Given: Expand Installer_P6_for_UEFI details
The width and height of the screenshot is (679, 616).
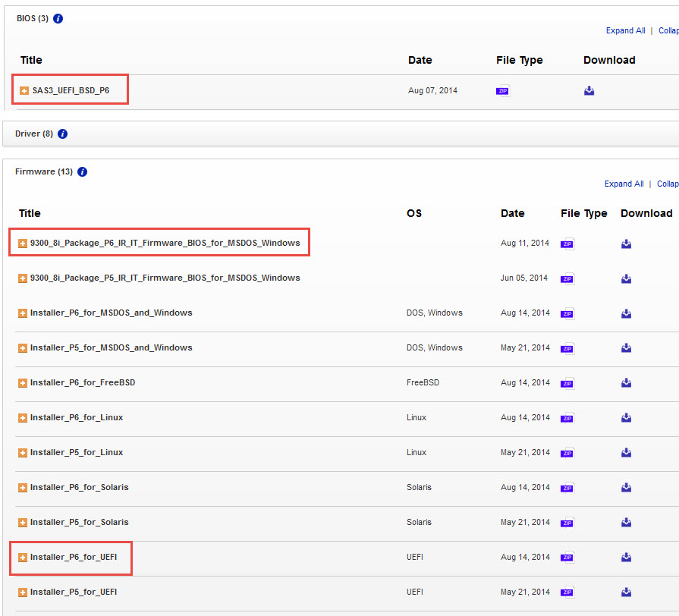Looking at the screenshot, I should point(23,558).
